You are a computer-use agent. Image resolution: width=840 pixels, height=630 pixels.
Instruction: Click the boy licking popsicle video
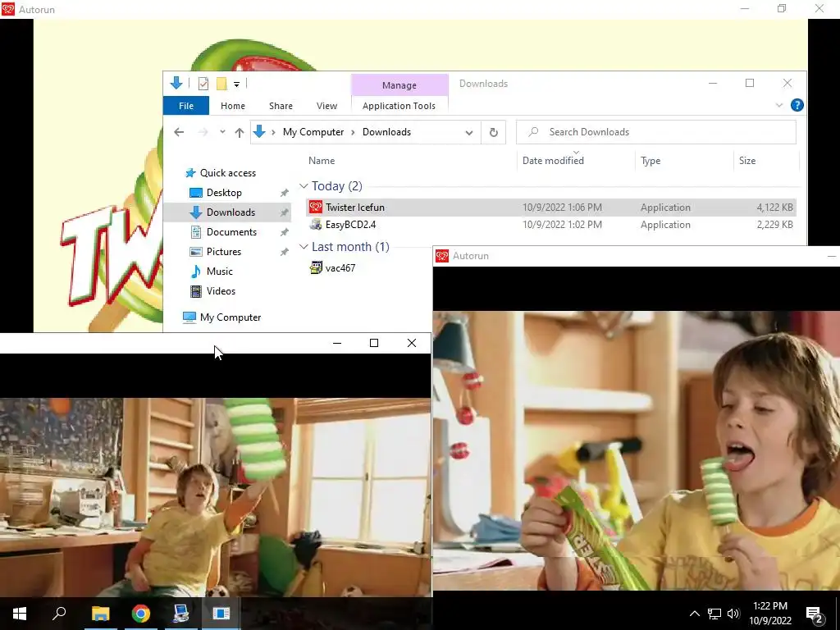point(636,450)
